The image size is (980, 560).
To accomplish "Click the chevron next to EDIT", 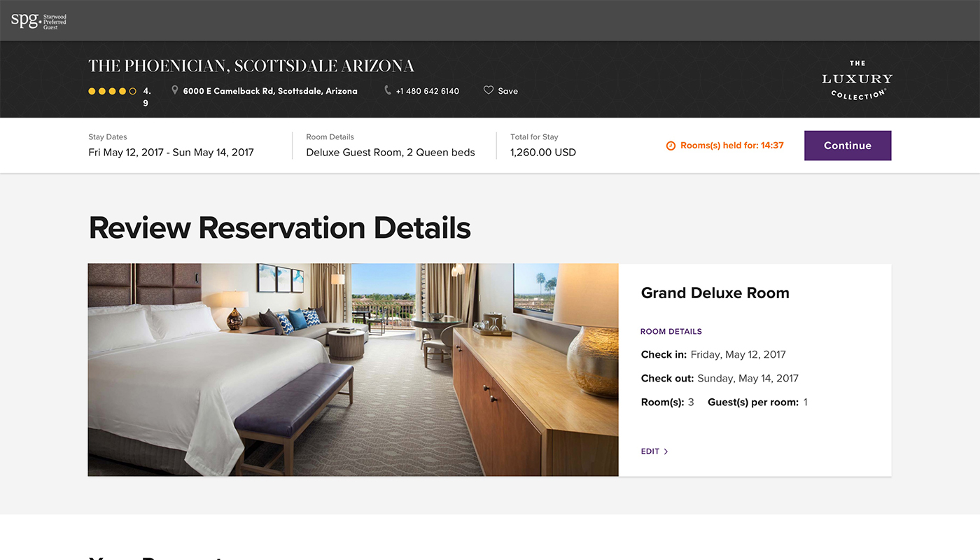I will pyautogui.click(x=666, y=451).
